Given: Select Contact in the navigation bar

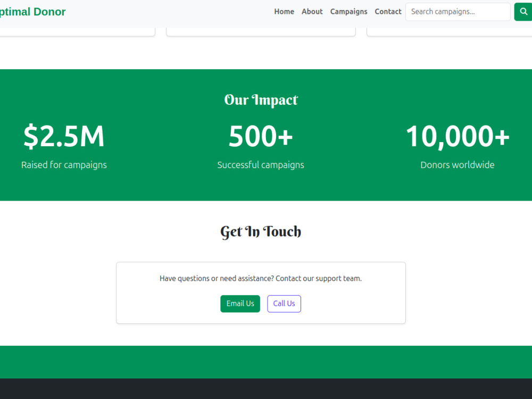Looking at the screenshot, I should 388,12.
